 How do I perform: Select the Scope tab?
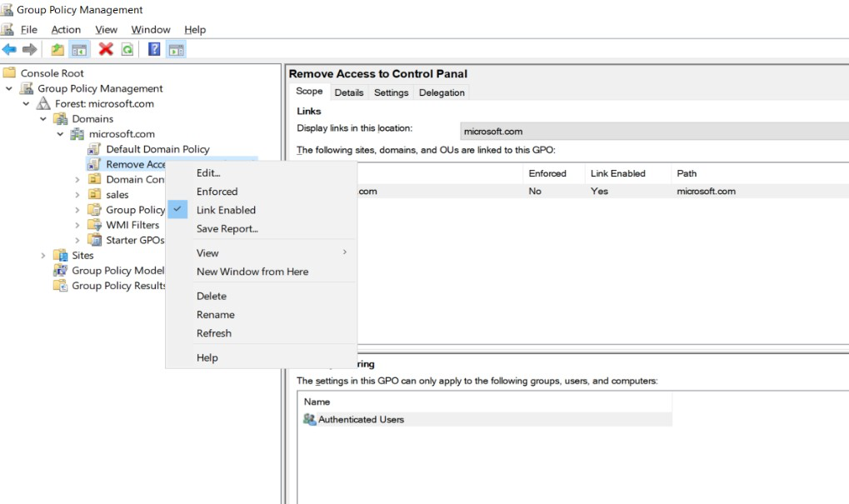coord(309,92)
